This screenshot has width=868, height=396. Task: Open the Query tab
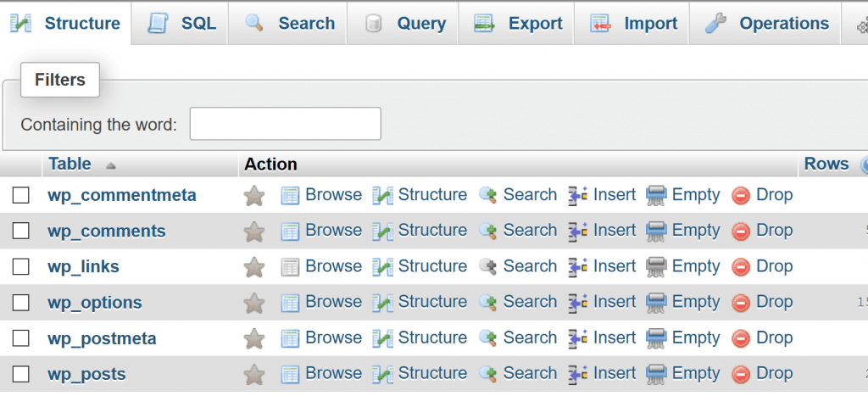pos(403,23)
